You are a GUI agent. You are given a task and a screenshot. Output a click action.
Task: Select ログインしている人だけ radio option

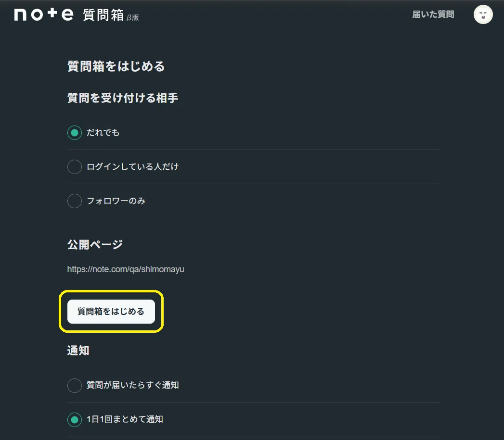pyautogui.click(x=75, y=167)
